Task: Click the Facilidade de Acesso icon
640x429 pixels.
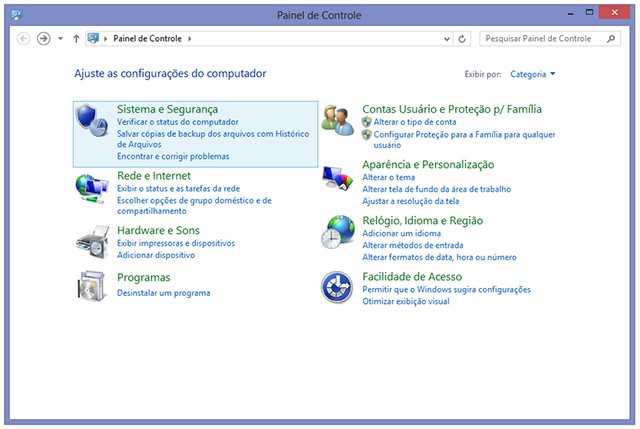Action: click(337, 286)
